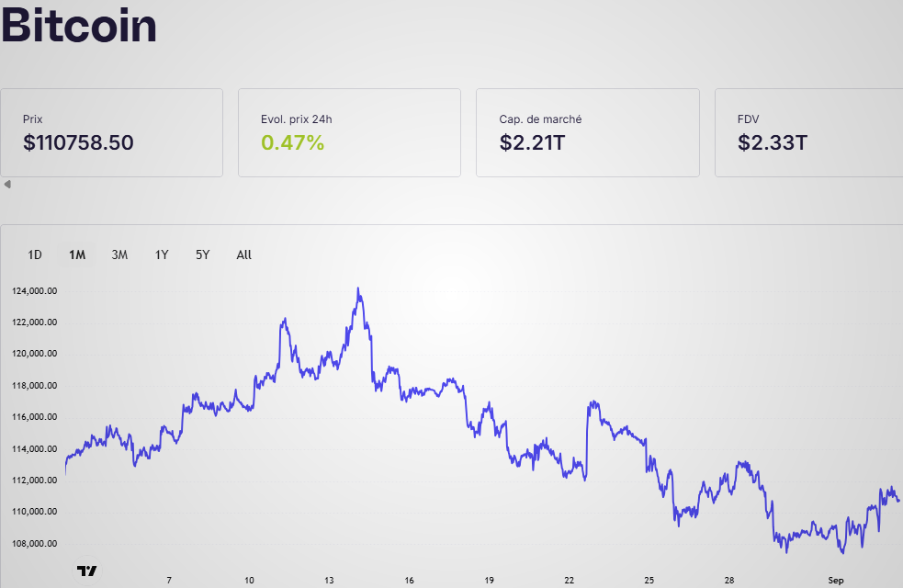
Task: Click the 116,000.00 y-axis label
Action: tap(35, 417)
